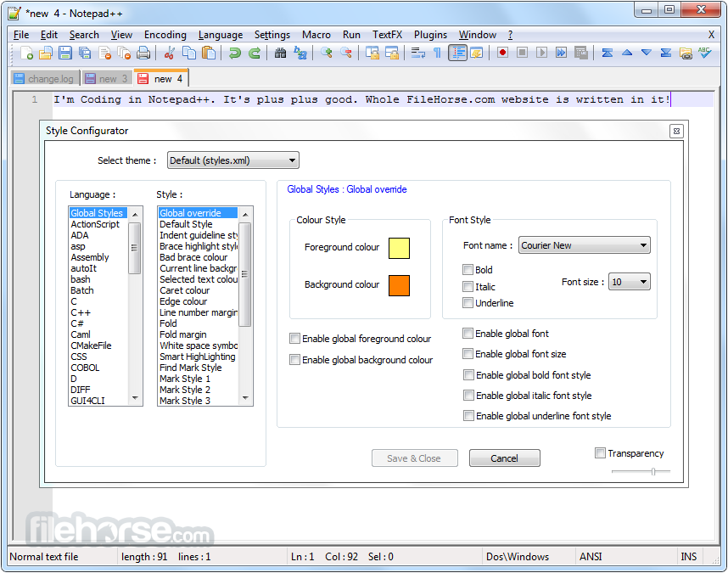
Task: Switch to the change.log tab
Action: (x=44, y=77)
